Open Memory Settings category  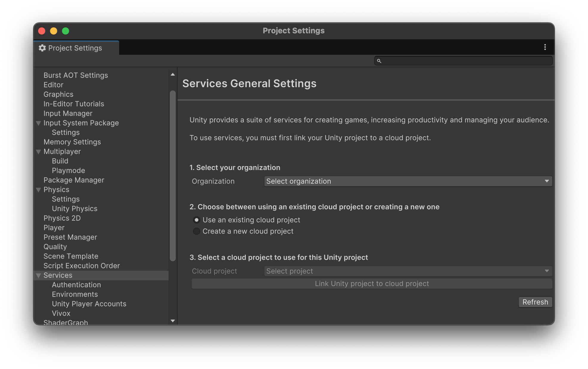72,142
